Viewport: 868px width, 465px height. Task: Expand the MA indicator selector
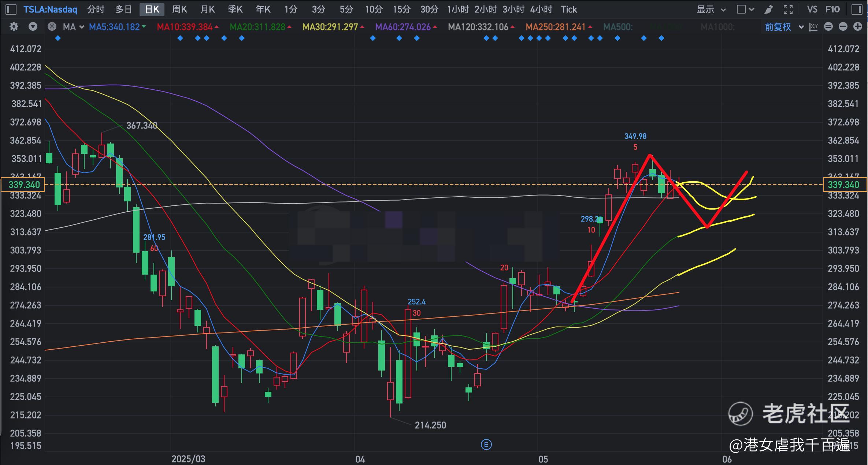(73, 27)
